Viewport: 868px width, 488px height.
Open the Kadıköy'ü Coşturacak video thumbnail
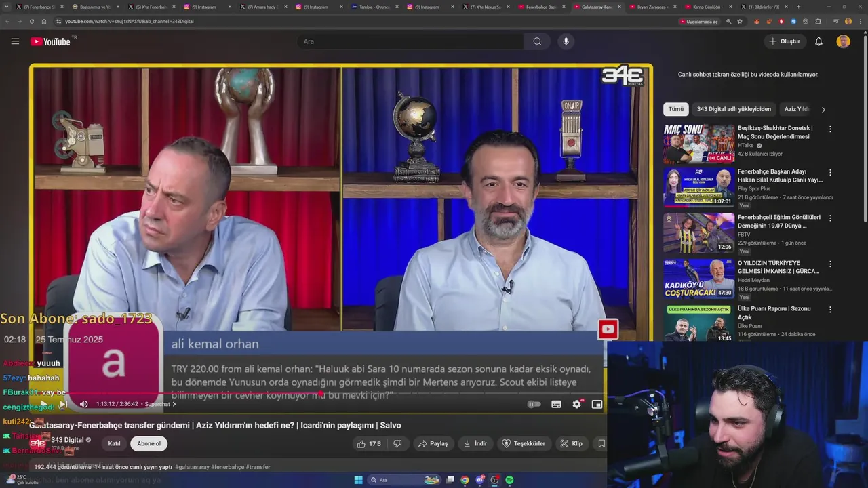click(698, 279)
